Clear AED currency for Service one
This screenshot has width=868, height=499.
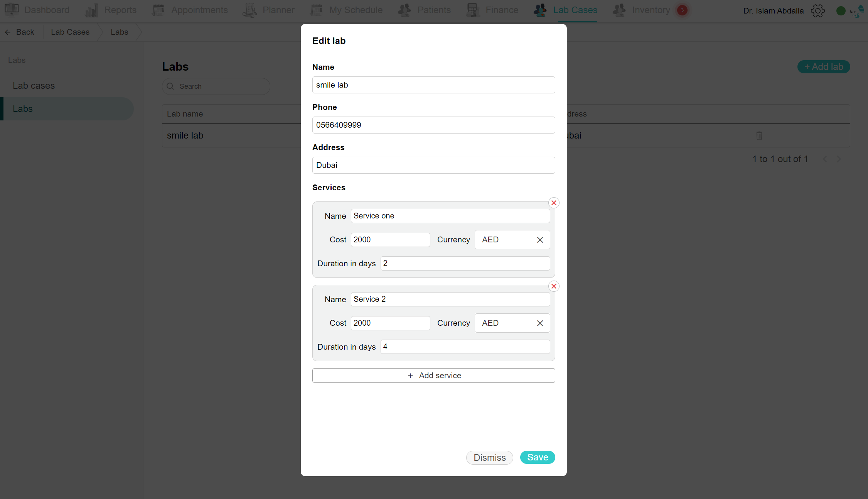point(540,240)
